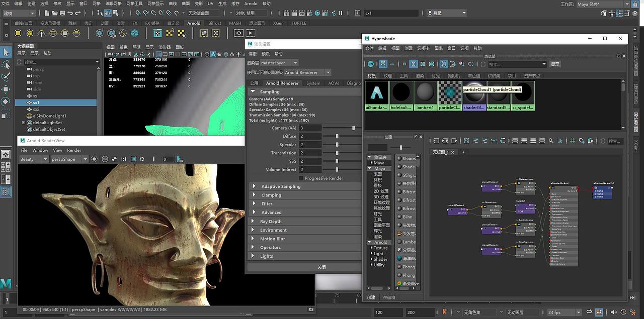Image resolution: width=644 pixels, height=319 pixels.
Task: Click the Arnold render play shelf icon
Action: 251,33
